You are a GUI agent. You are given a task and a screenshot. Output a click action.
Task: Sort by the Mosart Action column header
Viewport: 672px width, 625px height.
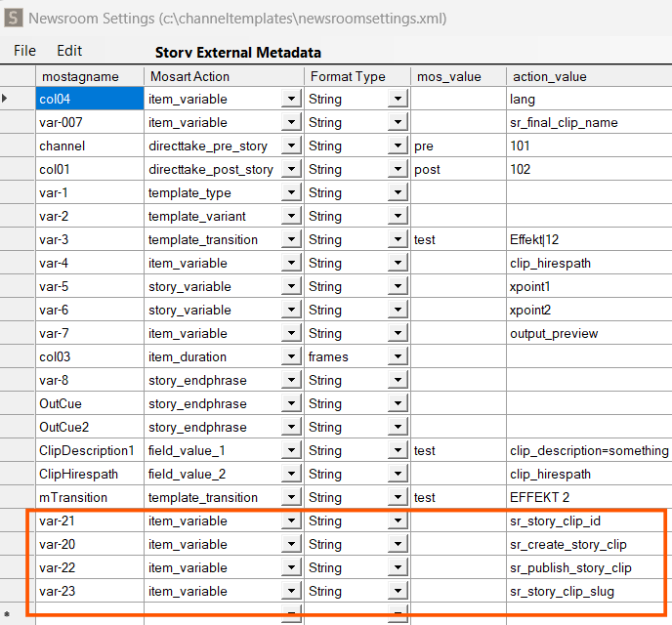[x=189, y=76]
